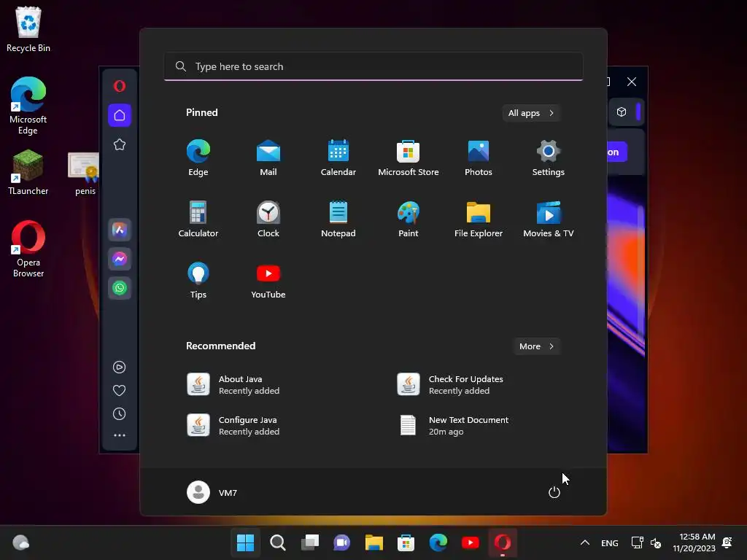The width and height of the screenshot is (747, 560).
Task: Open the Chat icon on taskbar
Action: click(x=341, y=542)
